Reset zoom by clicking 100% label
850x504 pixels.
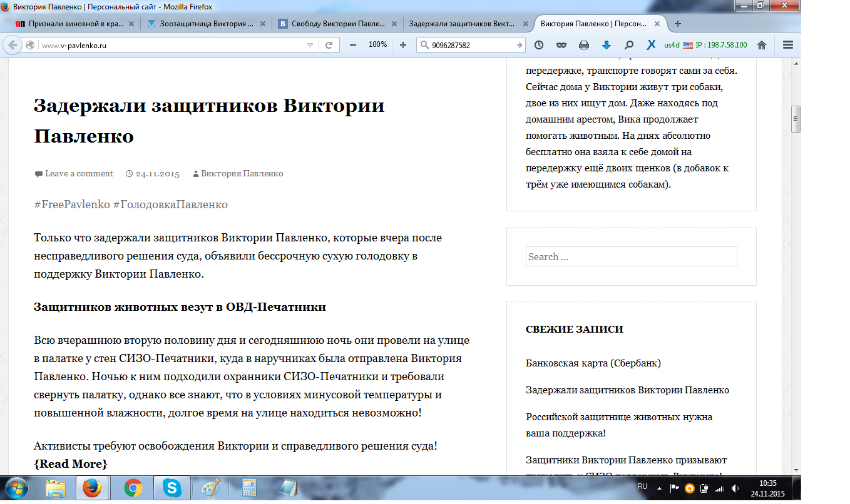[x=377, y=45]
